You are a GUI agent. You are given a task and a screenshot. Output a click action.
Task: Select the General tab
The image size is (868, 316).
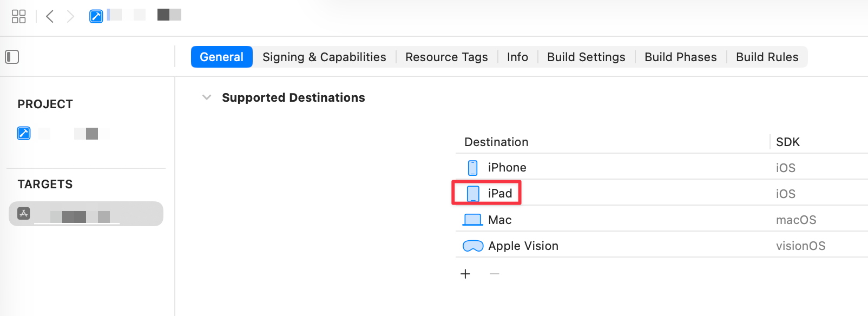point(221,56)
